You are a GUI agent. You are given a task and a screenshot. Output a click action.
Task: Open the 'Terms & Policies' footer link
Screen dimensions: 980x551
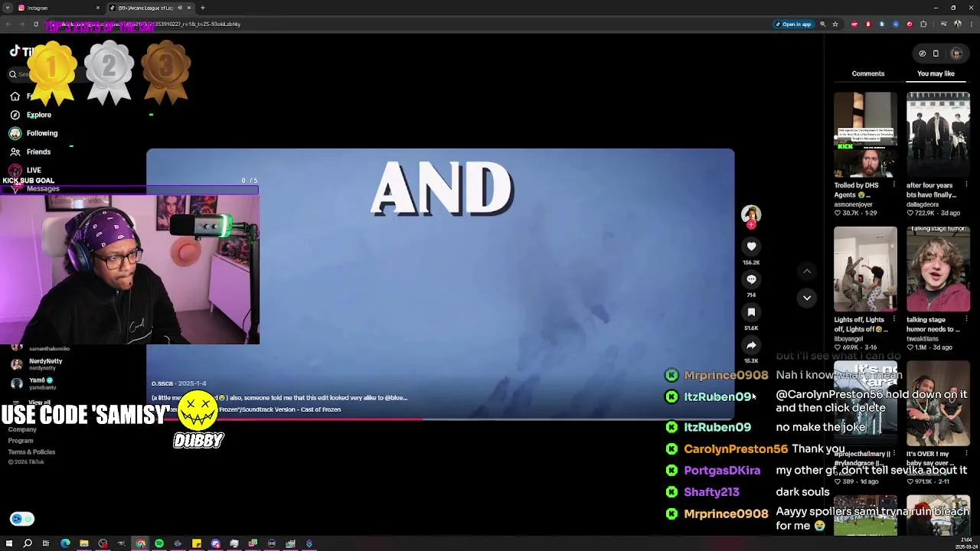click(31, 452)
